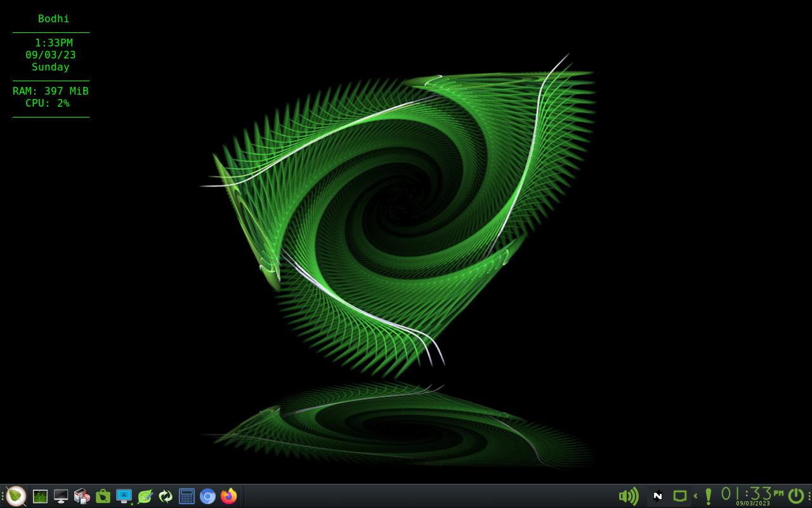
Task: Open notifications via the exclamation mark icon
Action: 708,496
